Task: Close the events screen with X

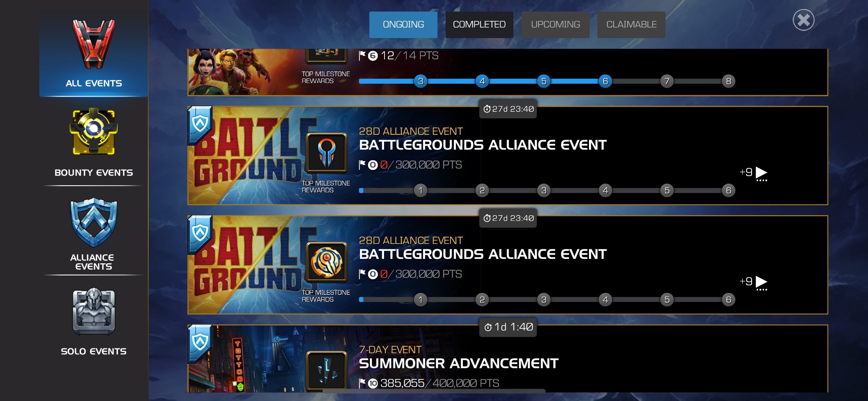Action: pyautogui.click(x=803, y=20)
